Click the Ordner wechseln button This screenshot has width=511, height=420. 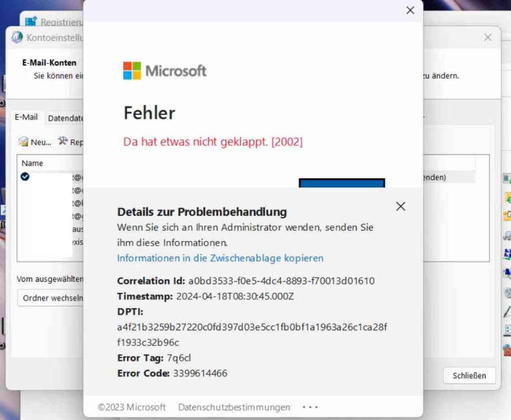pos(51,298)
